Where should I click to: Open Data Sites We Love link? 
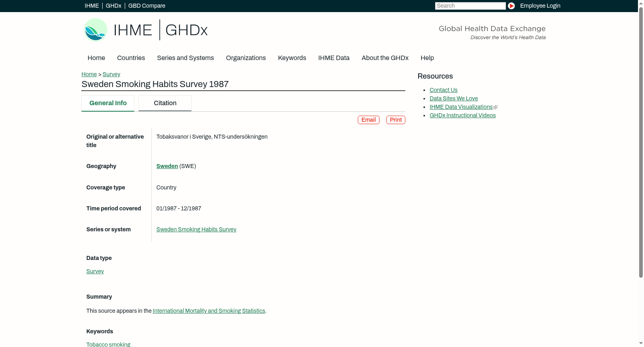[x=454, y=99]
